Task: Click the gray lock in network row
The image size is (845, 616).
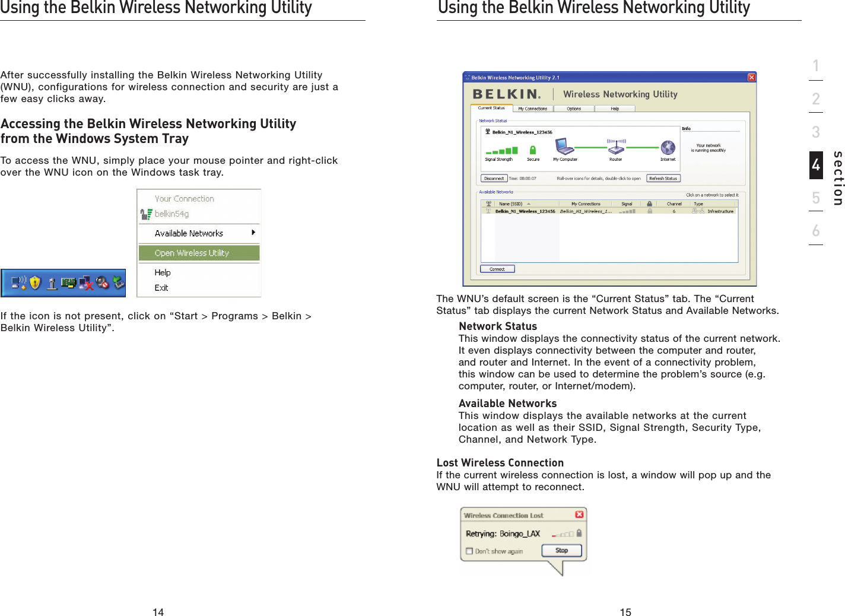Action: tap(650, 211)
